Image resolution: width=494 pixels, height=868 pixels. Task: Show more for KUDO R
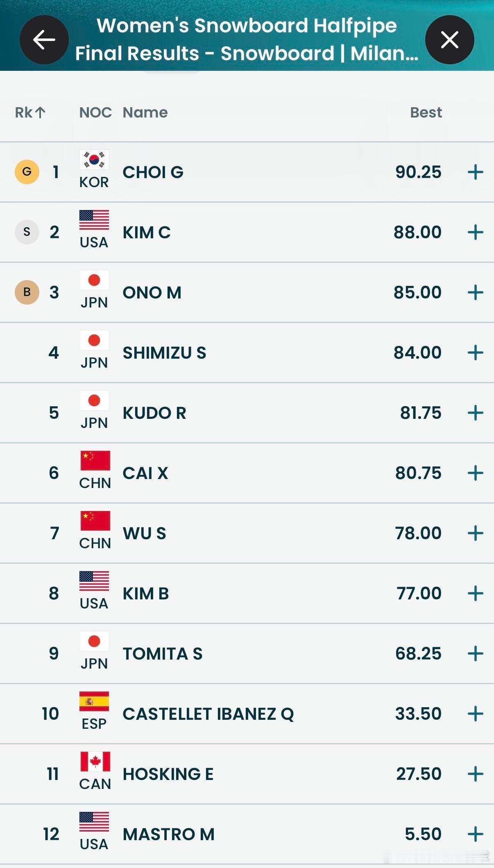pyautogui.click(x=475, y=413)
